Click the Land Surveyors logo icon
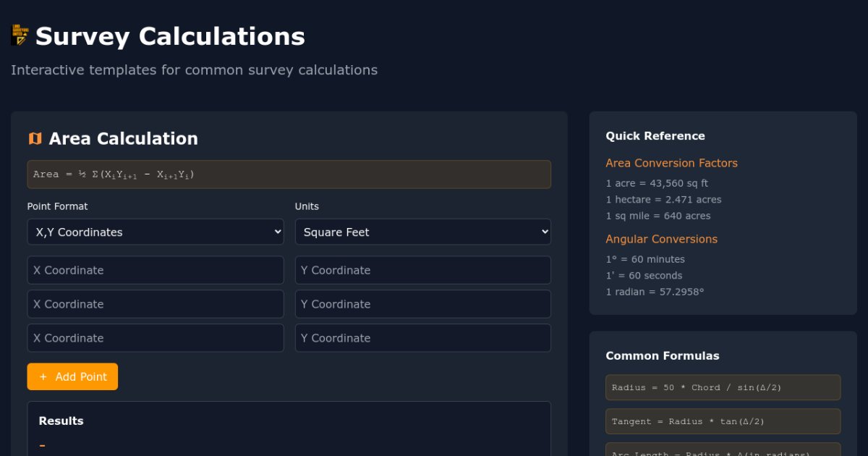Image resolution: width=868 pixels, height=456 pixels. pyautogui.click(x=20, y=35)
